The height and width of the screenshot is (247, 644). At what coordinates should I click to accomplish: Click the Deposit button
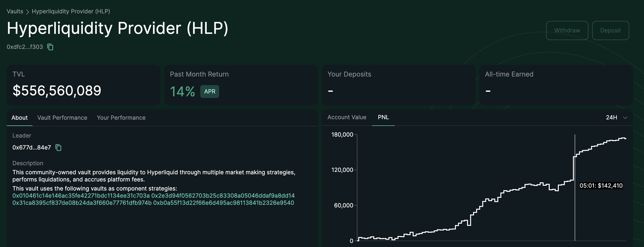point(611,30)
